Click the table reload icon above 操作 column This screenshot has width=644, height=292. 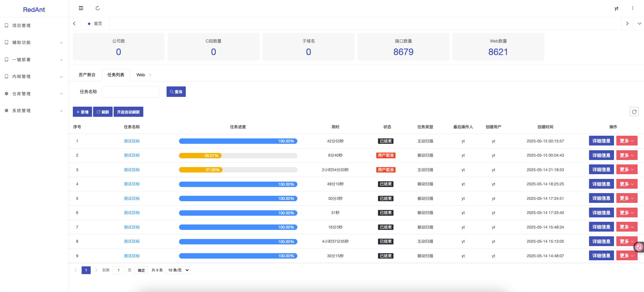coord(634,112)
